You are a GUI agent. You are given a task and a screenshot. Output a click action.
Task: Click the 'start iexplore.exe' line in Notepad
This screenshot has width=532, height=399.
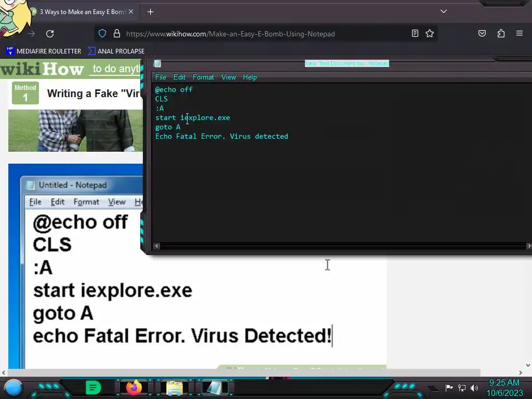tap(192, 118)
